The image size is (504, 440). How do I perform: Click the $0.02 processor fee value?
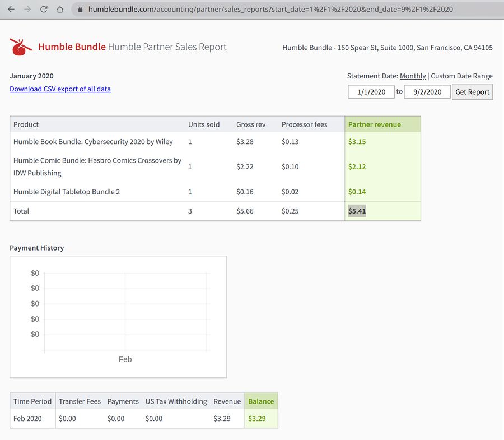[x=290, y=192]
